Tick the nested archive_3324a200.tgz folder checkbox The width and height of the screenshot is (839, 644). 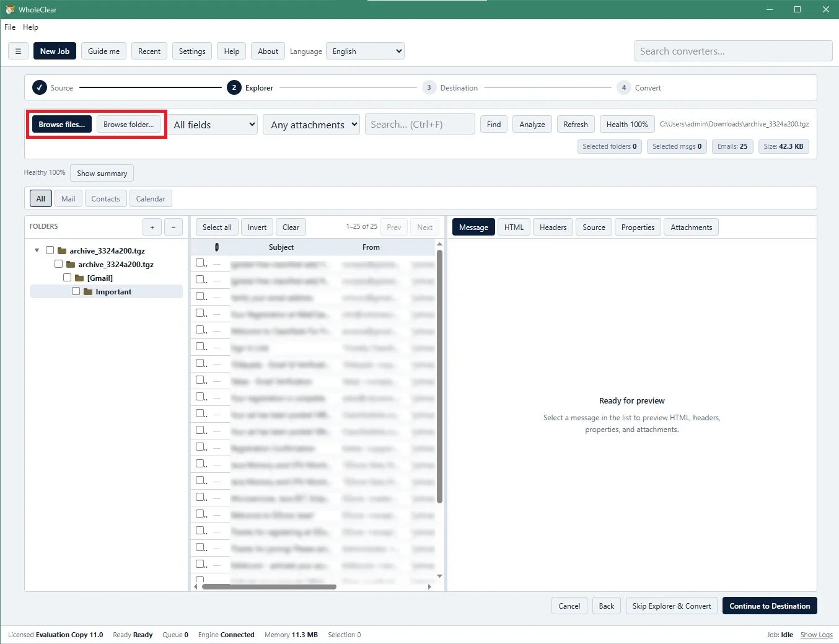(x=58, y=264)
